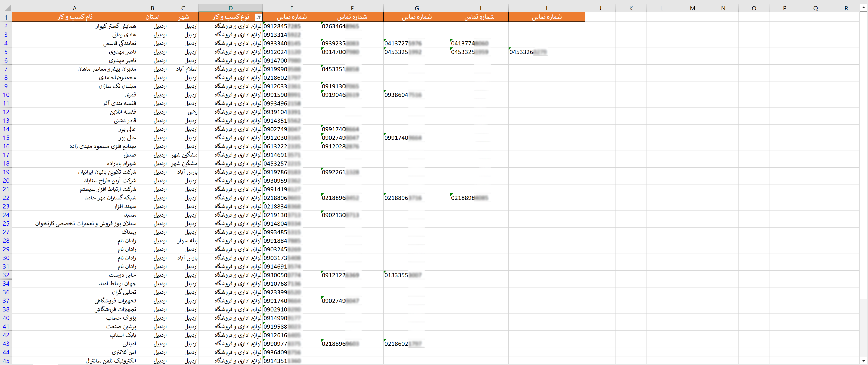The height and width of the screenshot is (365, 868).
Task: Select cell حامی دوست
Action: click(x=74, y=275)
